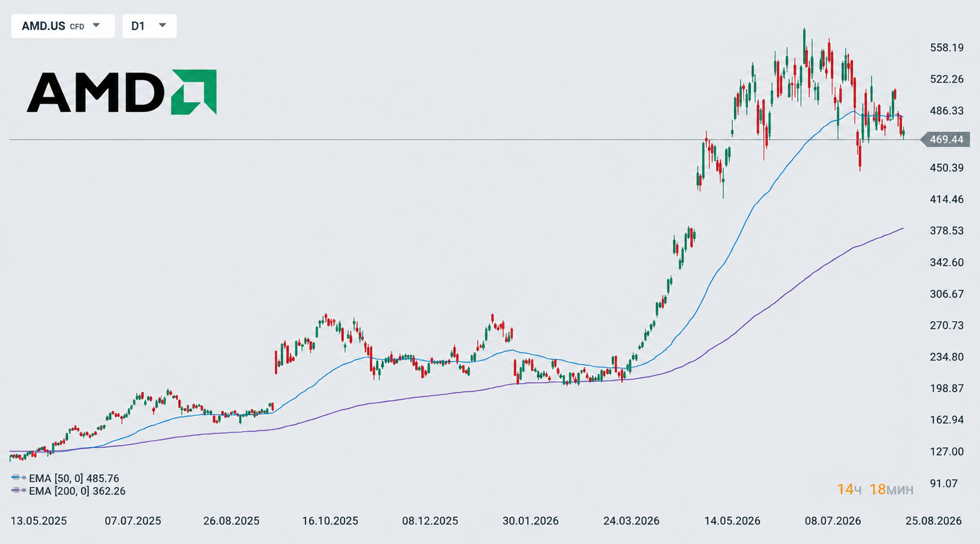Image resolution: width=980 pixels, height=544 pixels.
Task: Click the 558.19 price axis label
Action: point(947,48)
